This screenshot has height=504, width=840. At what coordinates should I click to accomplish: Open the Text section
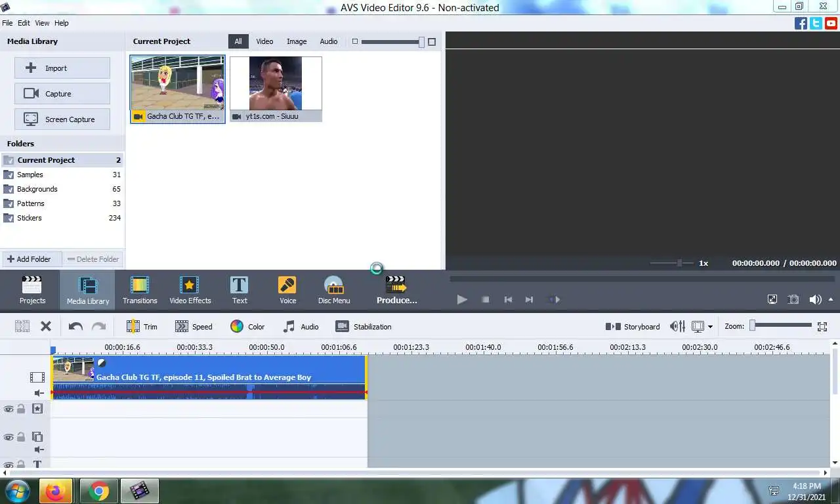coord(240,290)
